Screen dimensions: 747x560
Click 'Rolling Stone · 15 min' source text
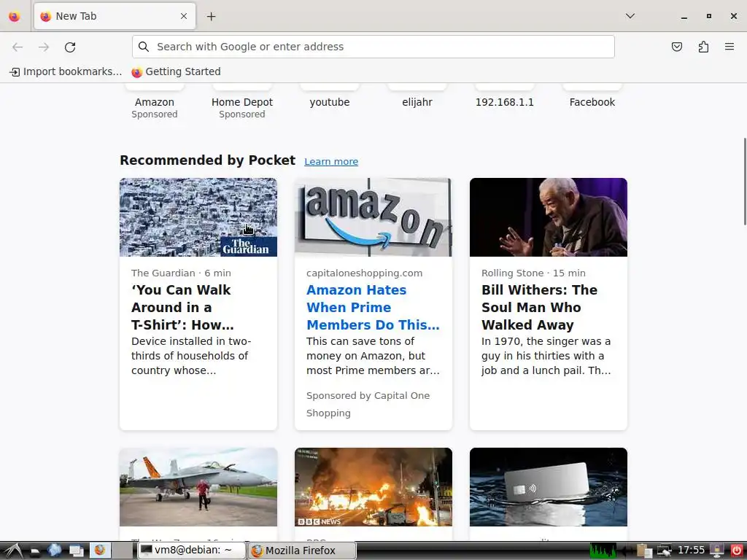click(x=533, y=273)
